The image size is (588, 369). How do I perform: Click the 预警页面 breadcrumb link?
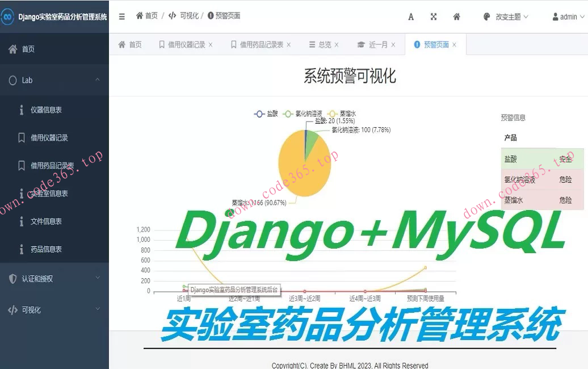tap(228, 16)
